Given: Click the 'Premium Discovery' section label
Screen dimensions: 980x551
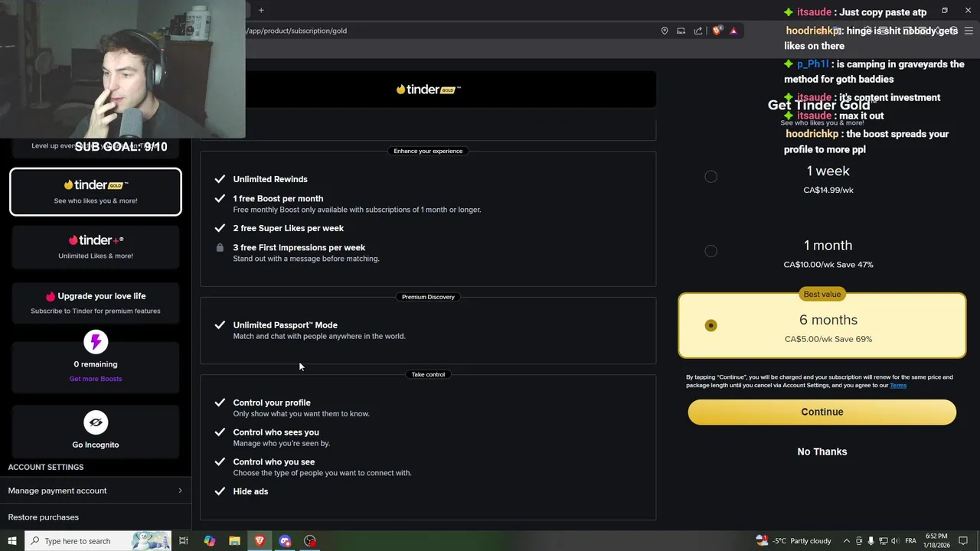Looking at the screenshot, I should [x=428, y=297].
